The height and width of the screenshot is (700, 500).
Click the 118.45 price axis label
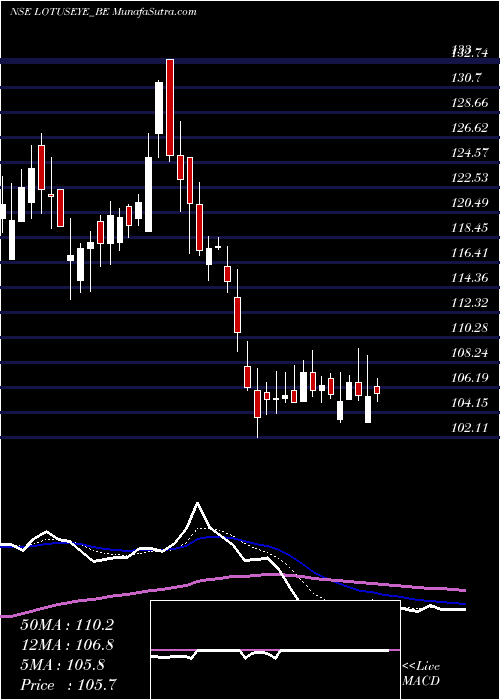coord(470,228)
